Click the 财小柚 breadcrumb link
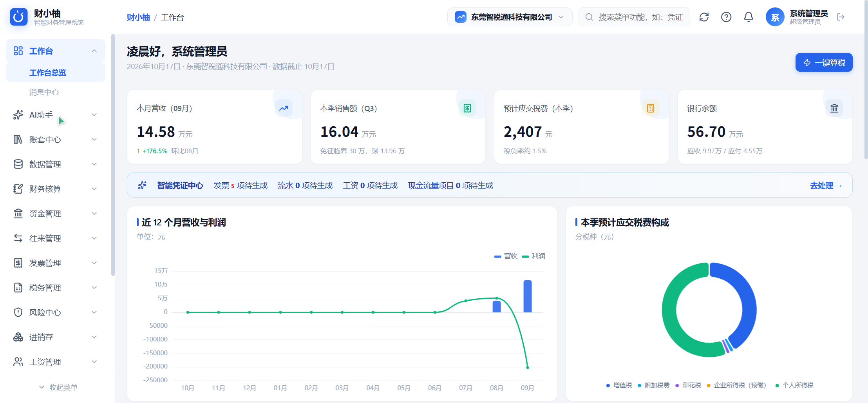The image size is (868, 403). (x=138, y=17)
